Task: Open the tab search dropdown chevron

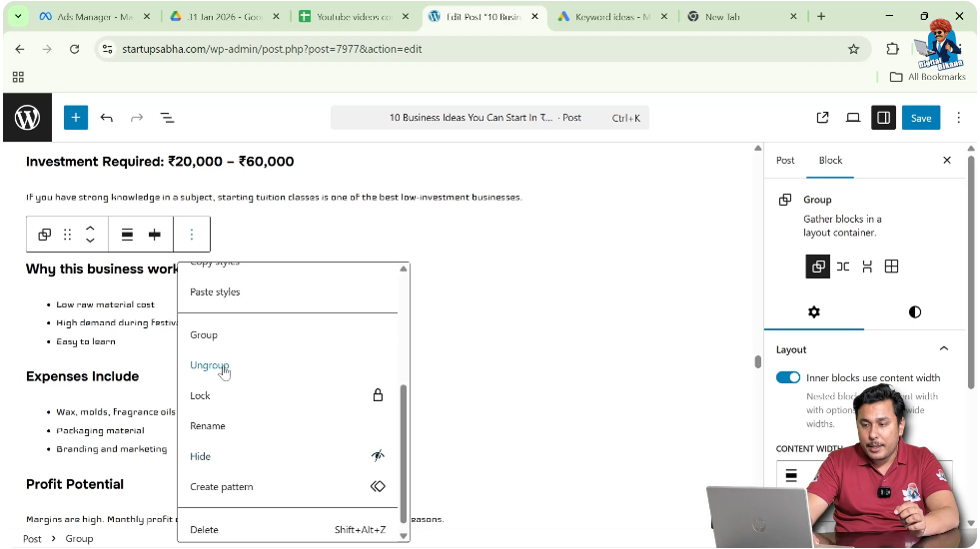Action: coord(18,16)
